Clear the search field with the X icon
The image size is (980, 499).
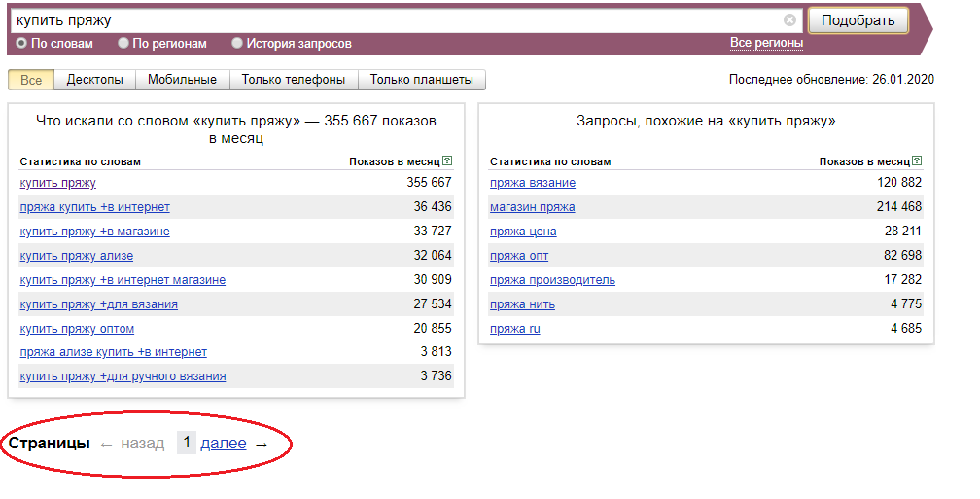point(789,20)
